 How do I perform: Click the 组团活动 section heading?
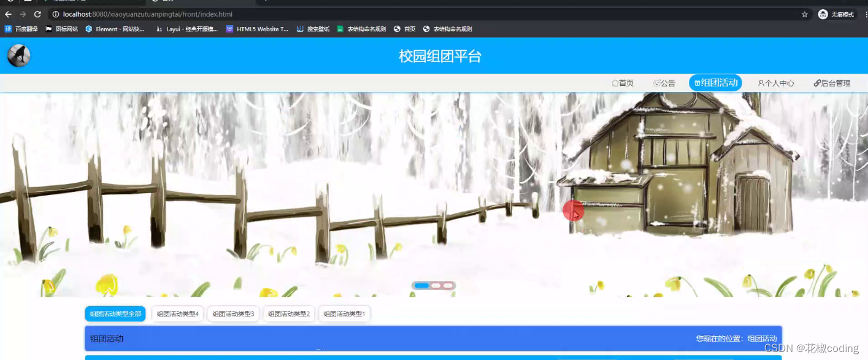click(107, 339)
